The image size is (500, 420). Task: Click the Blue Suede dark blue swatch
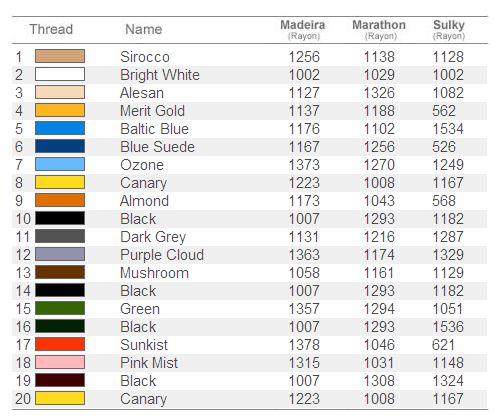tap(60, 146)
